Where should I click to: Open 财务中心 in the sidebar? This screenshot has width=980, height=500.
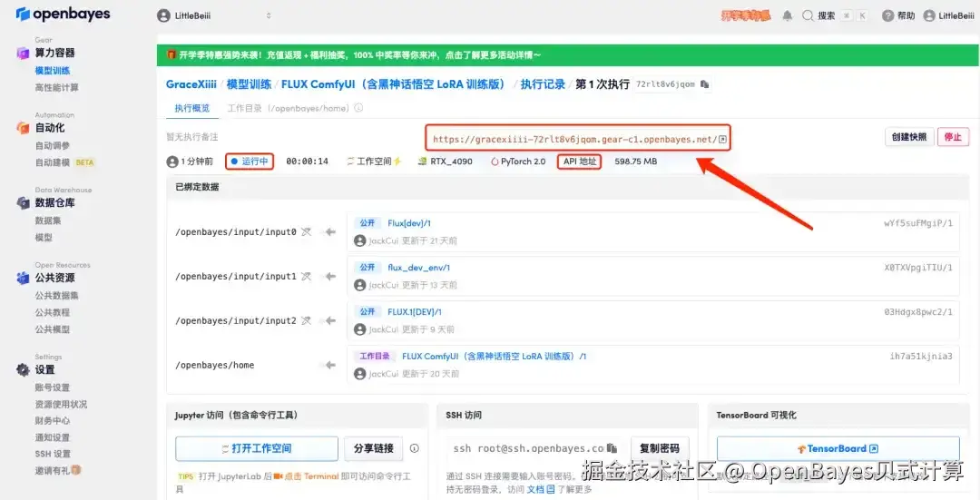pos(53,421)
